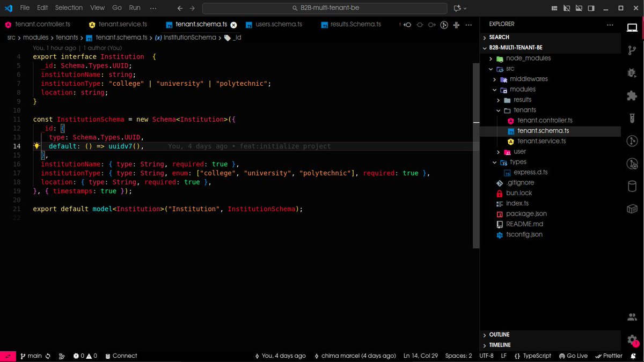Open the Extensions view puzzle icon
Screen dimensions: 644x362
tap(632, 95)
